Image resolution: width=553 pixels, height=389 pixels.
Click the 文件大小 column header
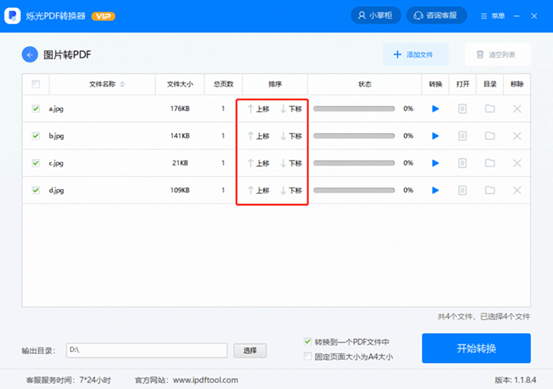pos(180,84)
